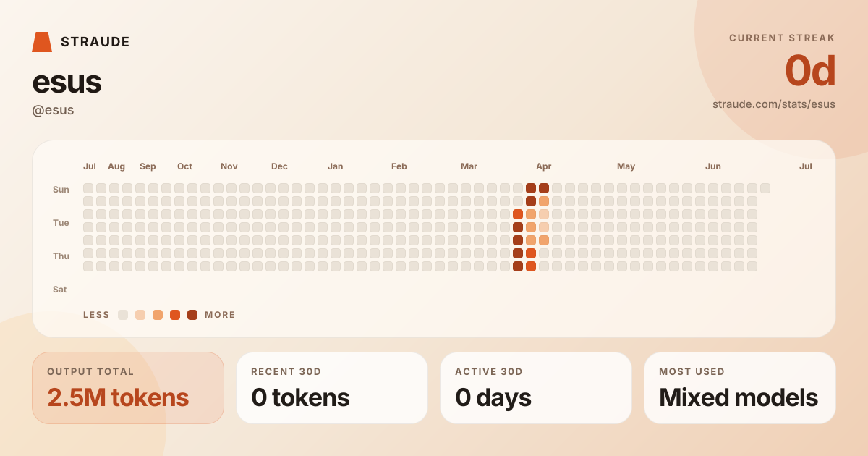Click the medium orange legend swatch
This screenshot has height=456, width=868.
(158, 315)
